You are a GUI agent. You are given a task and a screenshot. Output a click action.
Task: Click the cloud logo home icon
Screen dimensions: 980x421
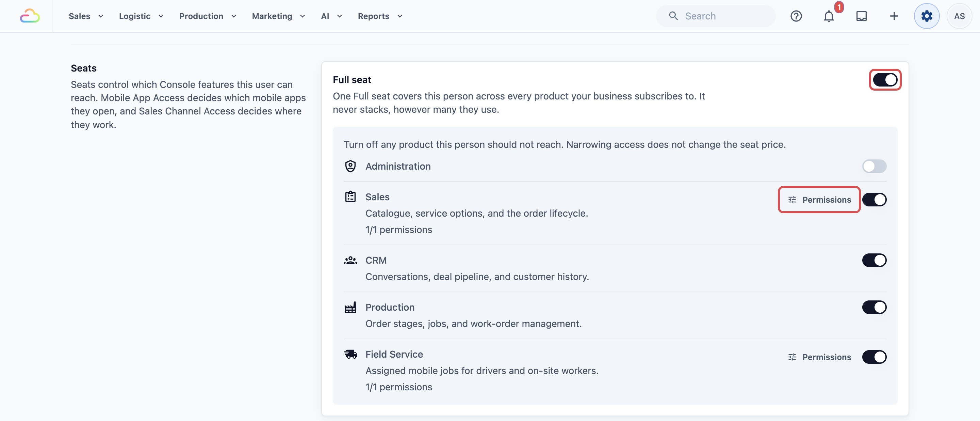(x=30, y=16)
